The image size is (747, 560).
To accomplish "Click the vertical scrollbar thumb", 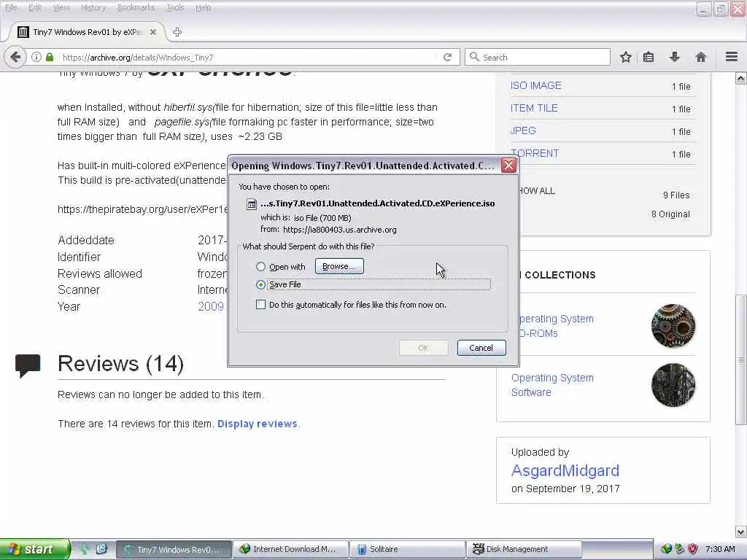I will (741, 359).
